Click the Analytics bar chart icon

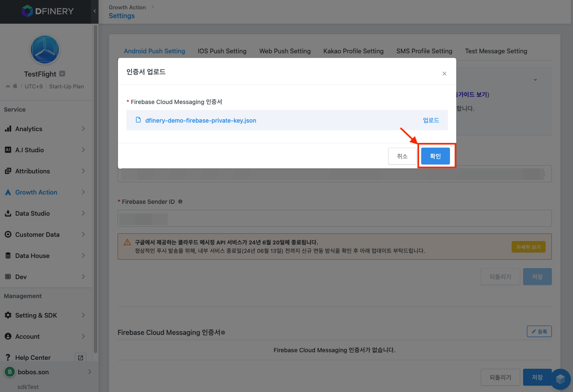[8, 129]
